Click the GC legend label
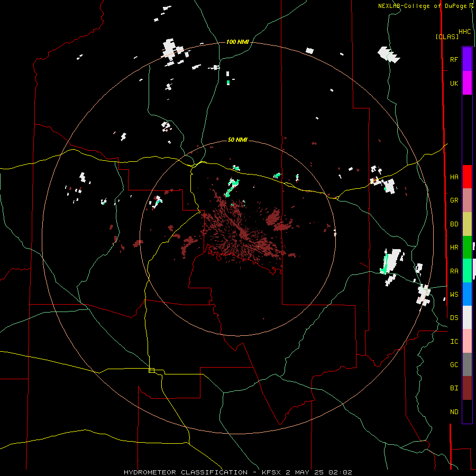This screenshot has width=476, height=476. 454,365
